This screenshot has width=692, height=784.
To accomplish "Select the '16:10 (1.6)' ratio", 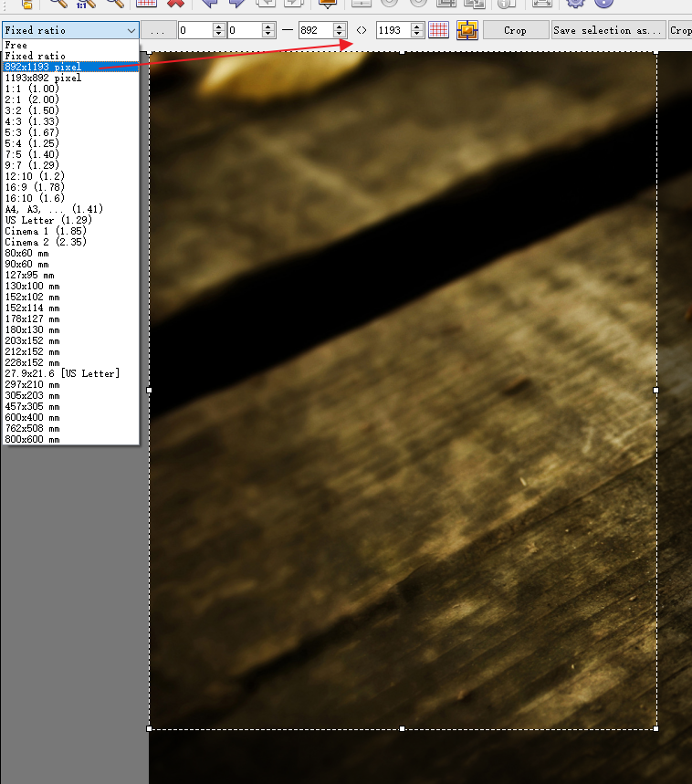I will coord(70,198).
